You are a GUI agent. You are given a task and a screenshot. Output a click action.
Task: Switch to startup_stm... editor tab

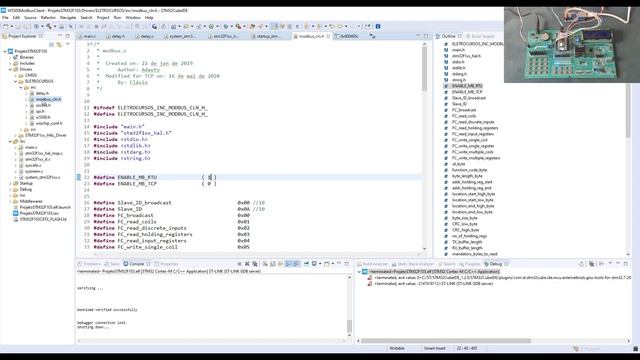click(268, 36)
